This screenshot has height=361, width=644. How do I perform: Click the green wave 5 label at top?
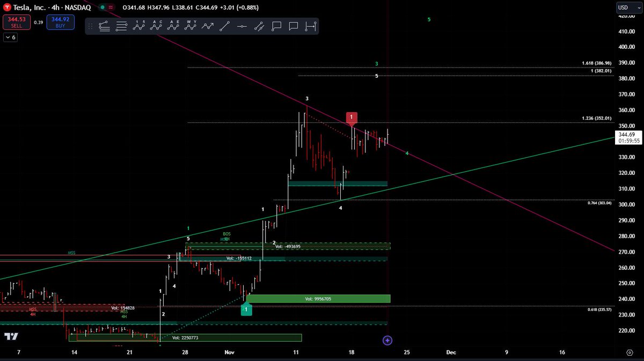pyautogui.click(x=429, y=19)
